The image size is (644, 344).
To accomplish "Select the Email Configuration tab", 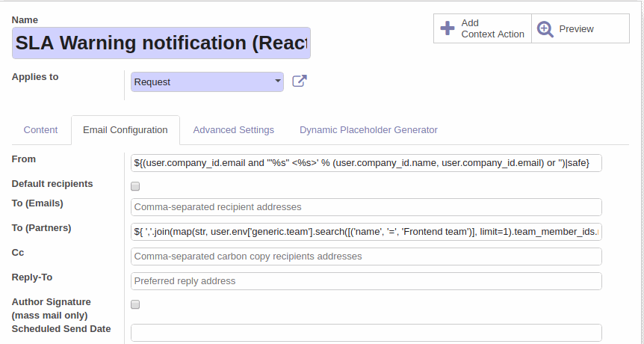I will [x=126, y=130].
